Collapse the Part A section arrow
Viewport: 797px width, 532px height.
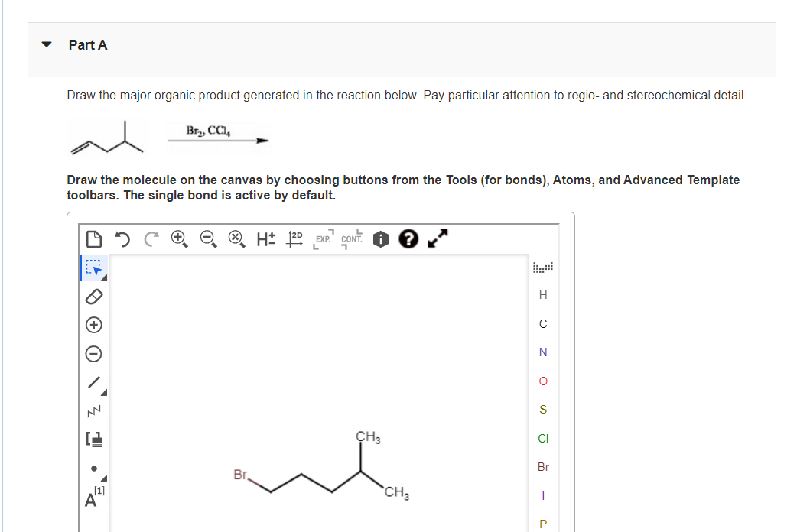(x=46, y=44)
